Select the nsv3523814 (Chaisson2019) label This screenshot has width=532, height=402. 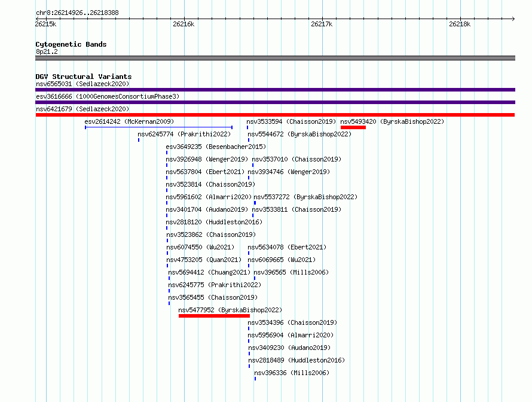pos(210,184)
